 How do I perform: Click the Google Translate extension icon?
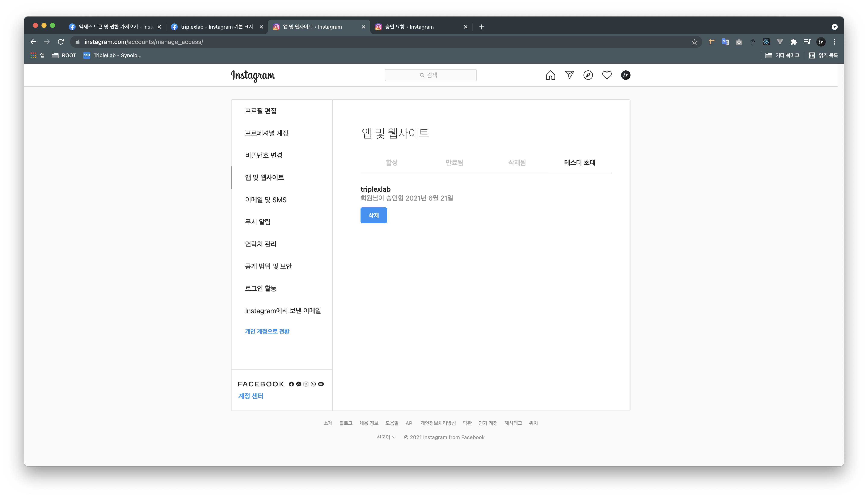click(725, 42)
